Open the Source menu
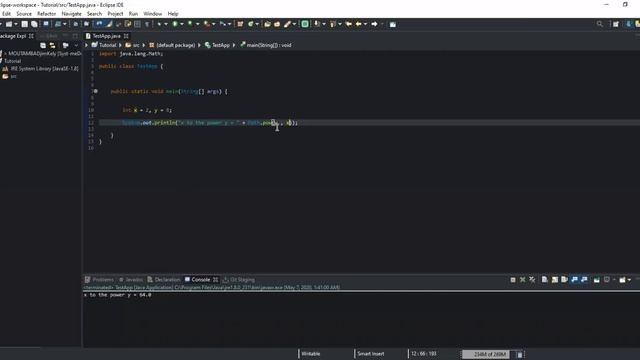Viewport: 640px width, 360px height. click(24, 13)
